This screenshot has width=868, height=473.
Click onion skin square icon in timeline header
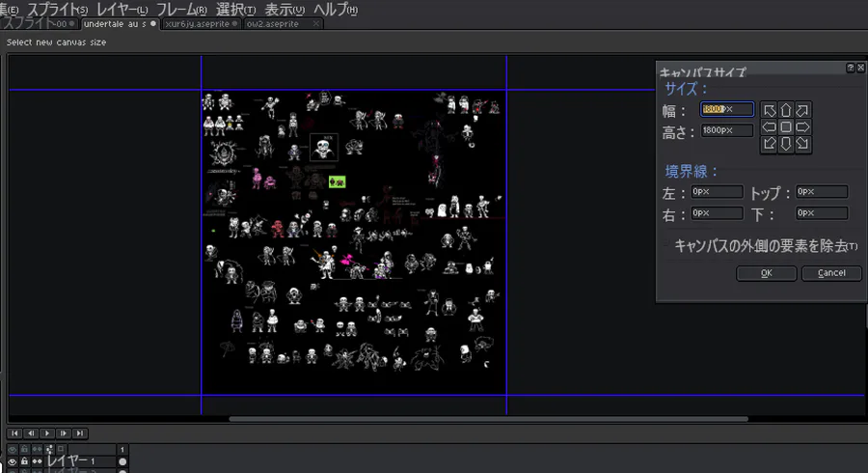pos(61,449)
